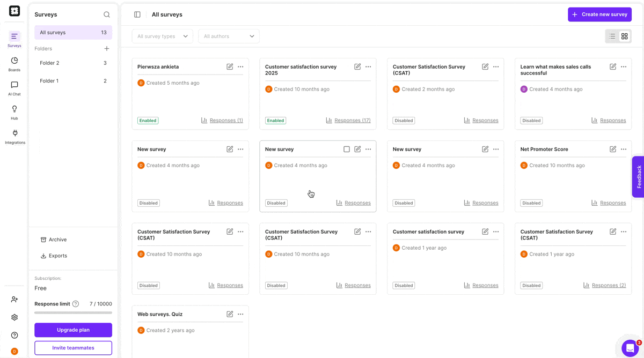Screen dimensions: 644x358
Task: Open Responses (17) for Customer satisfaction survey 2025
Action: tap(353, 120)
